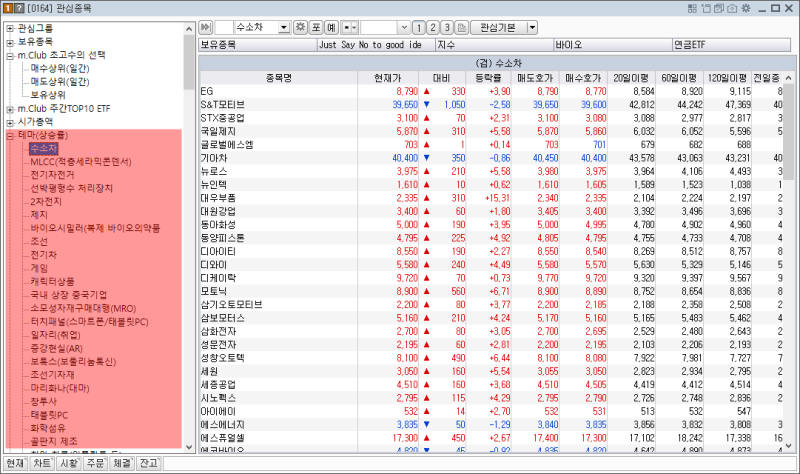The height and width of the screenshot is (474, 800).
Task: Select 매수상위(일간) in the tree
Action: click(60, 68)
